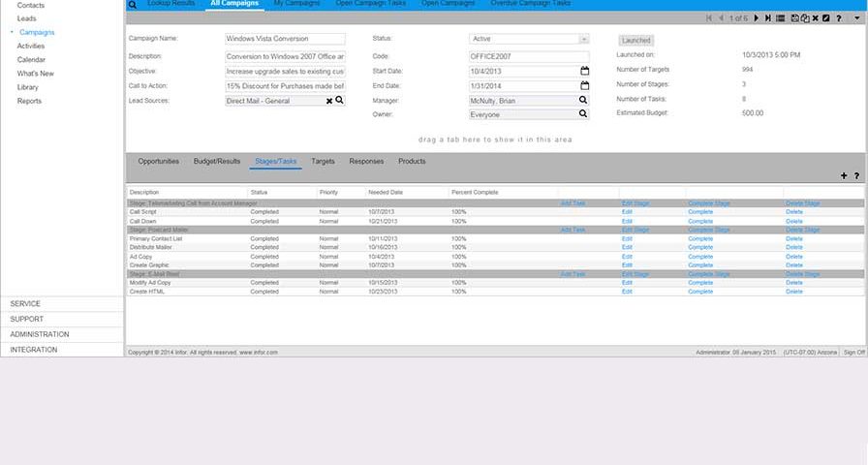Open Stages/Tasks help question mark

[x=856, y=175]
